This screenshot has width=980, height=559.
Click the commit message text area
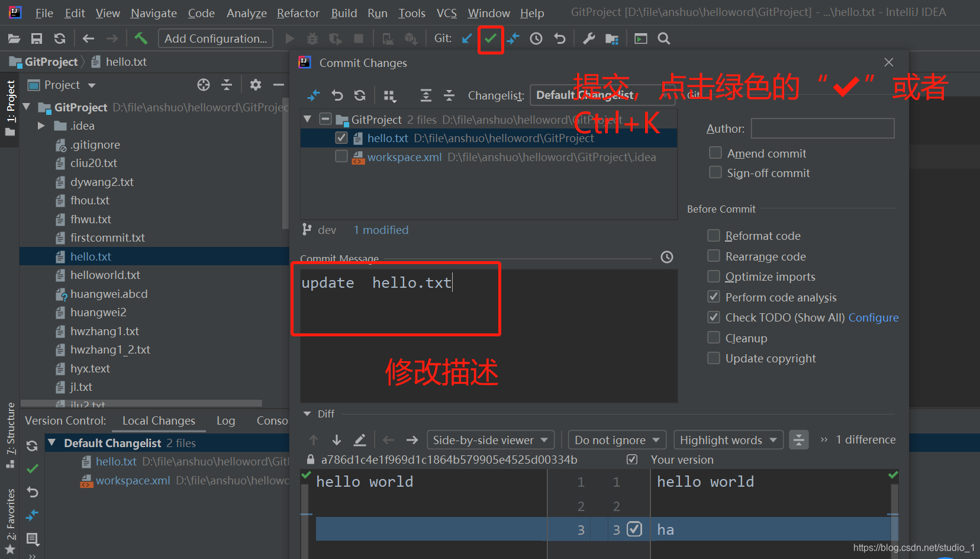tap(489, 336)
